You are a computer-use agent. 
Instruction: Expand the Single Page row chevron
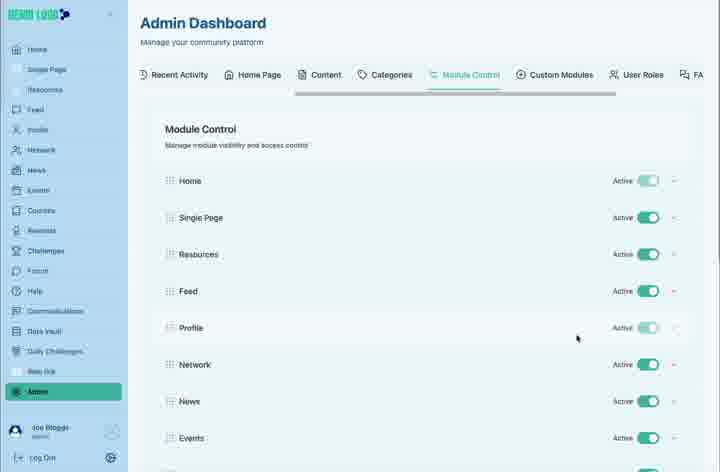point(675,218)
